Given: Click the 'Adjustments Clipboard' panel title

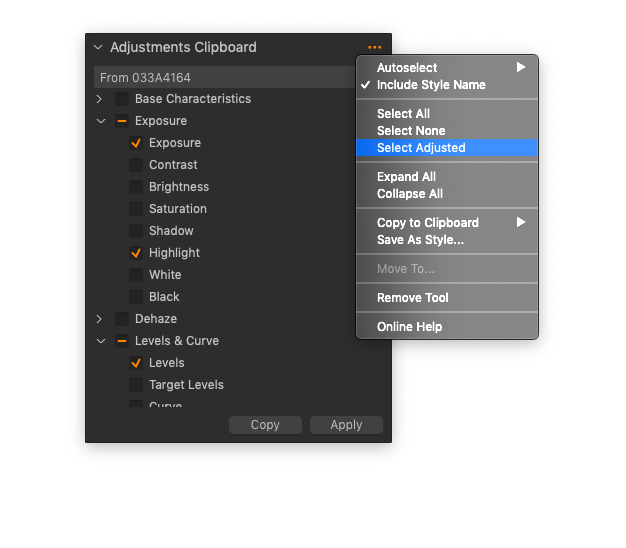Looking at the screenshot, I should pos(183,47).
